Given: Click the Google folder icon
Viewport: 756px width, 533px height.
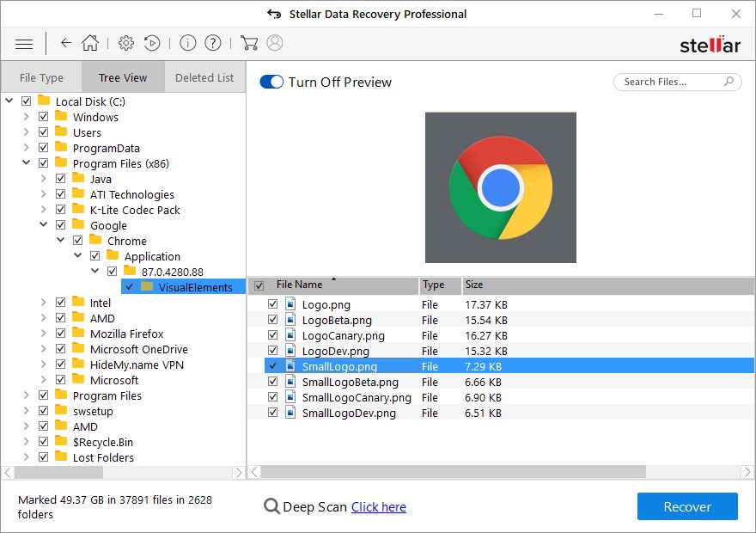Looking at the screenshot, I should (x=78, y=224).
